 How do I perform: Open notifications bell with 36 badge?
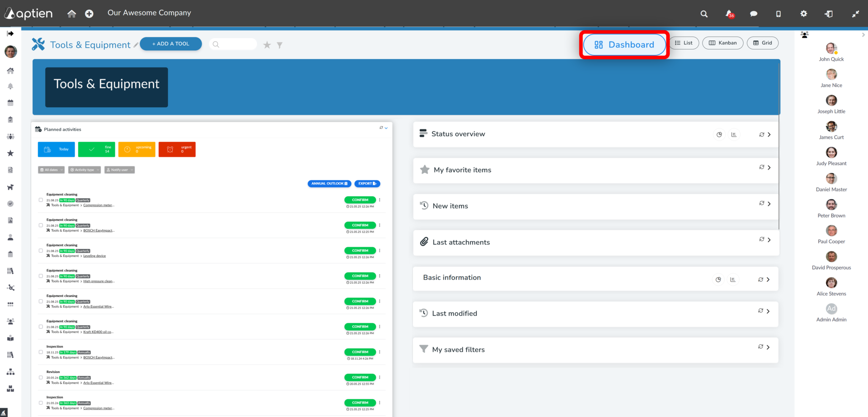(x=730, y=14)
